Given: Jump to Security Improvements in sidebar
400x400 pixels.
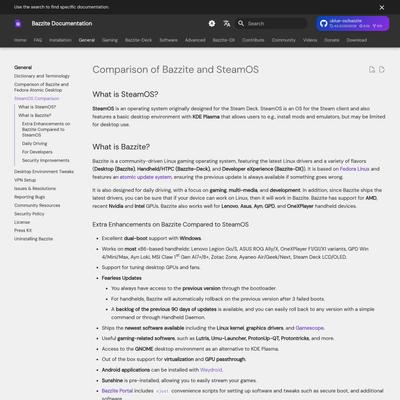Looking at the screenshot, I should tap(46, 160).
